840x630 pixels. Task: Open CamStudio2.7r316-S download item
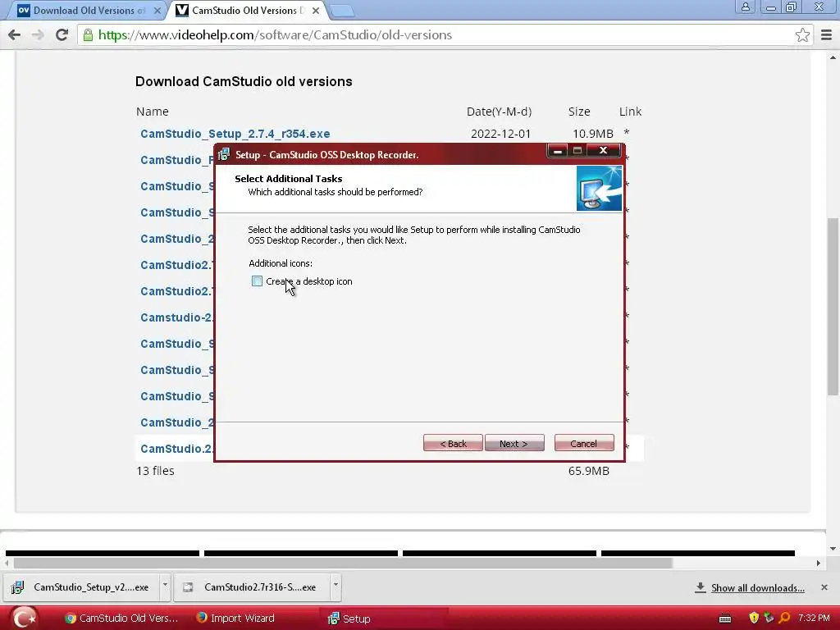pos(252,587)
